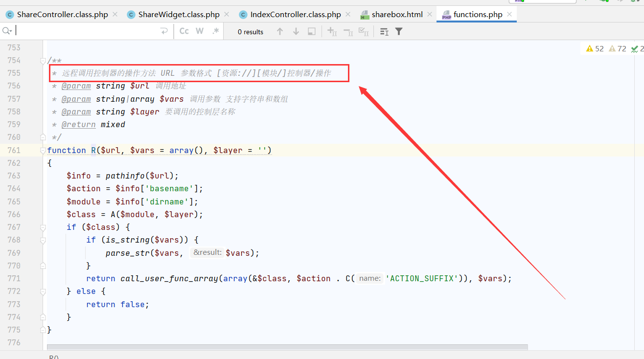
Task: Close the IndexController.class.php tab
Action: tap(348, 14)
